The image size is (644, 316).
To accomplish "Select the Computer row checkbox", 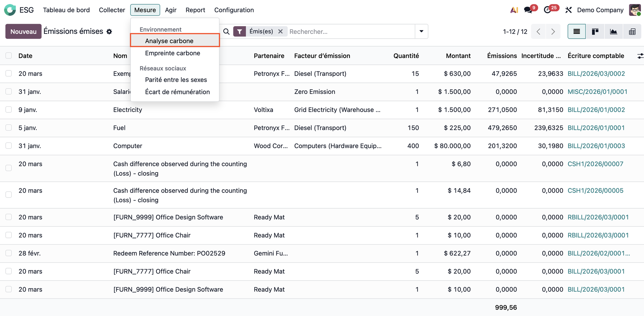I will coord(9,146).
